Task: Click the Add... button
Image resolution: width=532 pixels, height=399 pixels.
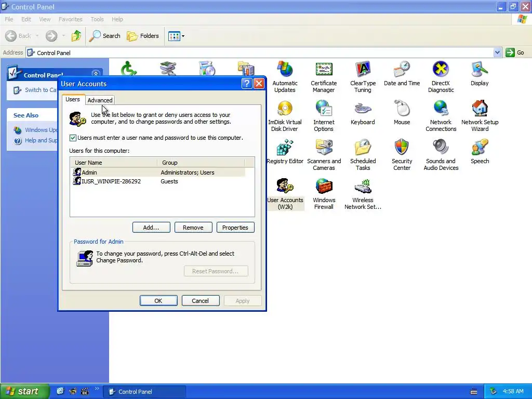Action: click(151, 228)
